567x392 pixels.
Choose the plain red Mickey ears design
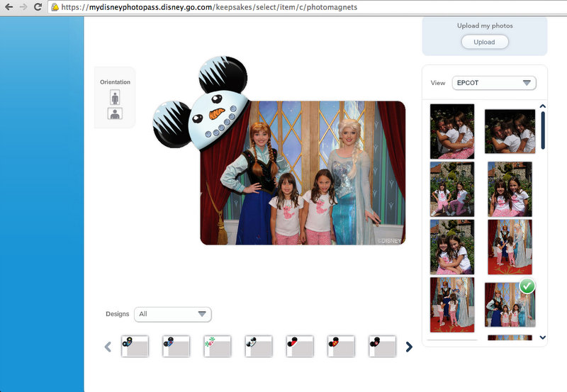[x=300, y=346]
